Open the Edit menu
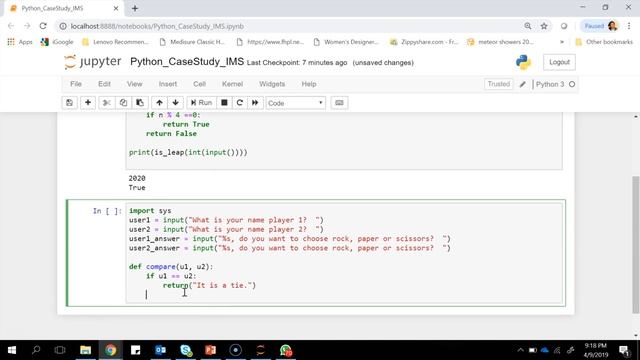Viewport: 640px width, 360px height. [104, 84]
